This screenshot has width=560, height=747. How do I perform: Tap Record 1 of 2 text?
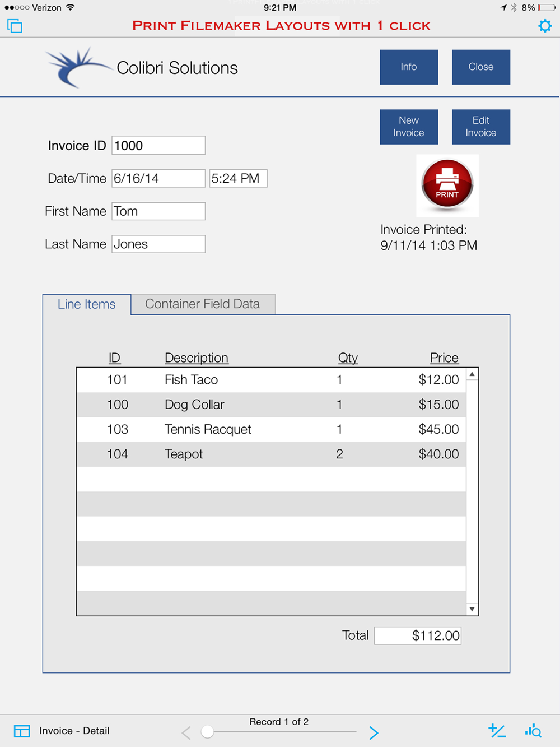coord(279,722)
